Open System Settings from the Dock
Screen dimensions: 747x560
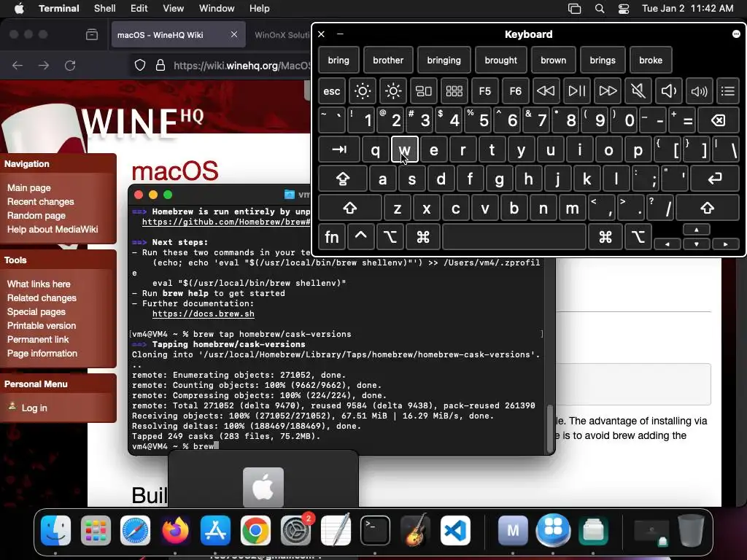pyautogui.click(x=295, y=530)
